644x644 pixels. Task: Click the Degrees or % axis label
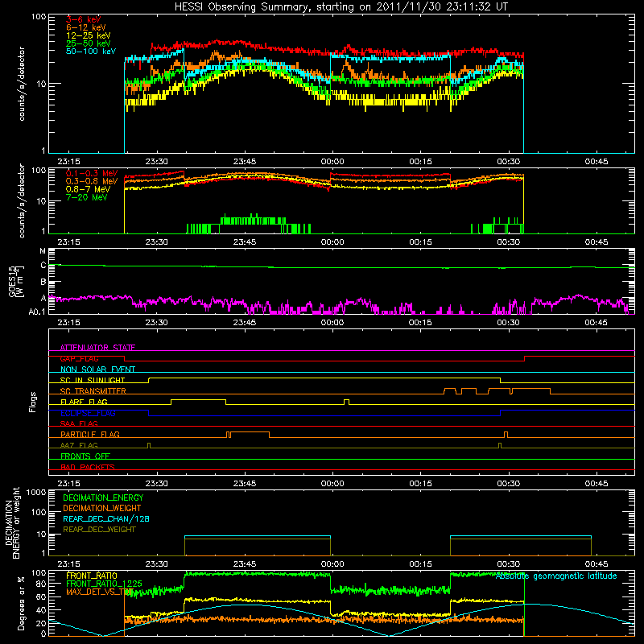coord(21,604)
